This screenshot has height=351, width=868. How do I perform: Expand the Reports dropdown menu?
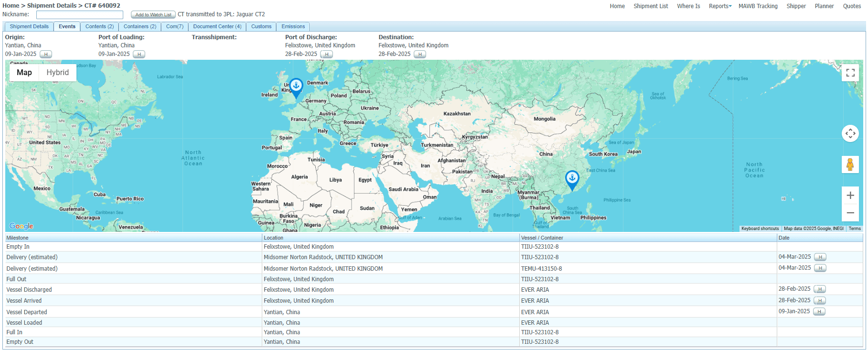tap(720, 6)
